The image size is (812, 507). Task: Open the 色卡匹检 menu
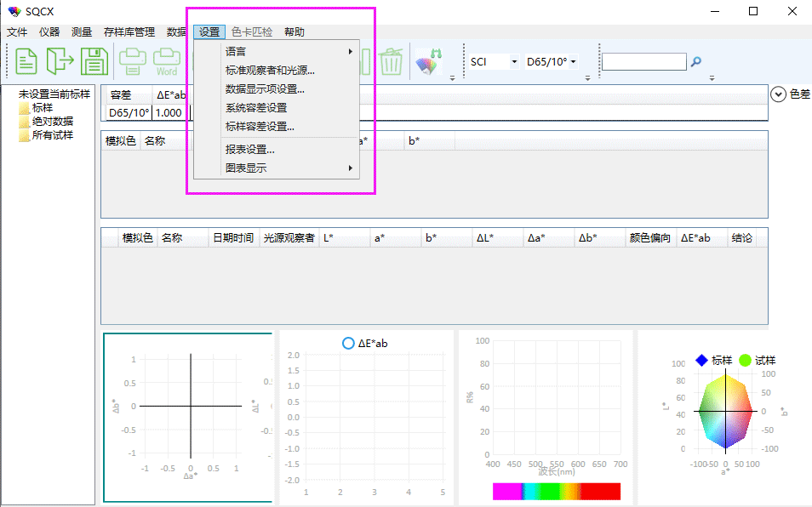[x=249, y=31]
